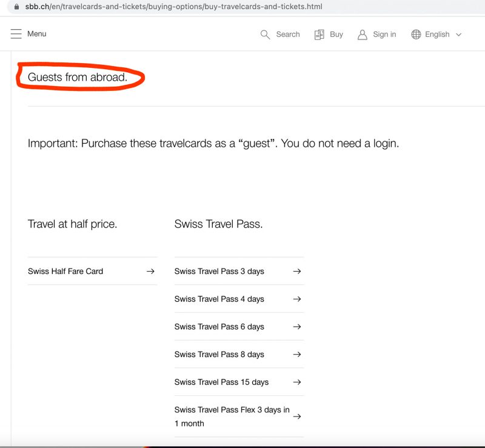Select Buy in the top navigation
485x448 pixels.
pyautogui.click(x=336, y=35)
